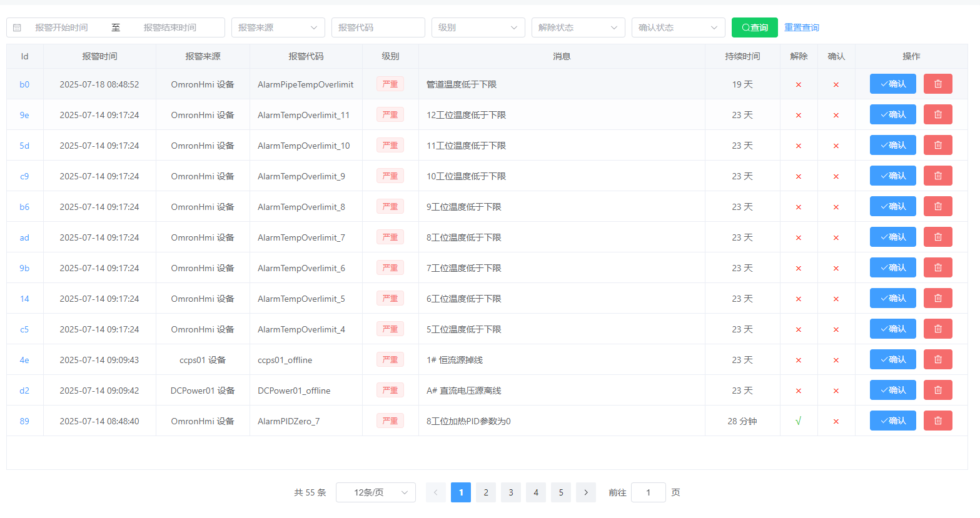
Task: Delete the AlarmPipeTempOverlimit alarm row
Action: [x=937, y=84]
